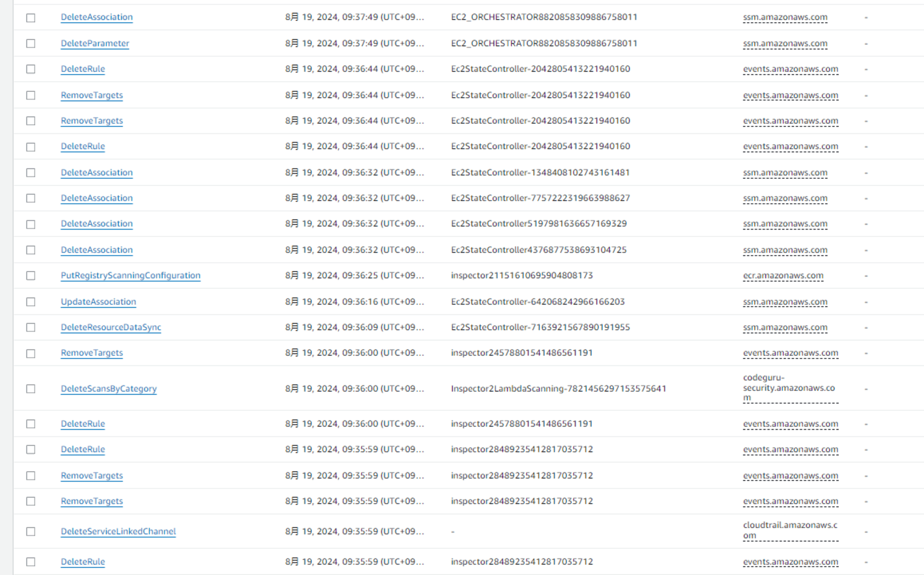The width and height of the screenshot is (924, 575).
Task: Select checkbox for DeleteAssociation by Ec2StateController5197981636657169329
Action: [31, 224]
